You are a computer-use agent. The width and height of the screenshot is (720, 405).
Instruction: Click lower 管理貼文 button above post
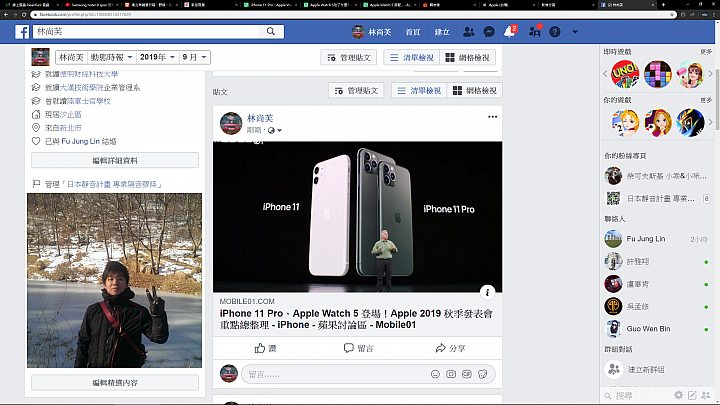[x=356, y=90]
